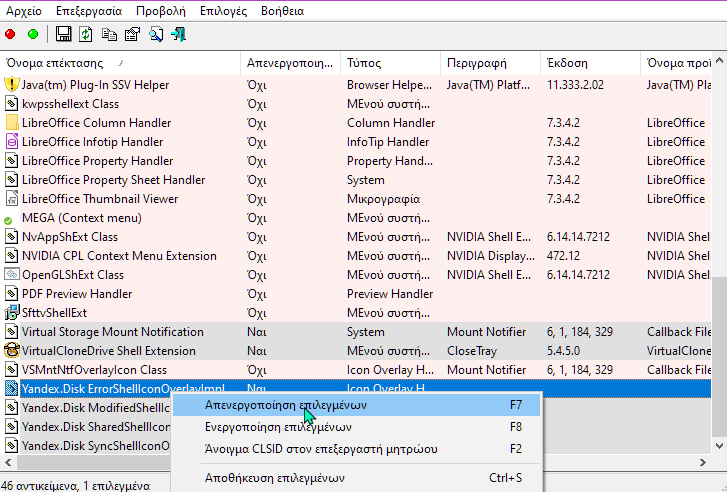
Task: Click the exit toolbar icon
Action: click(x=179, y=34)
